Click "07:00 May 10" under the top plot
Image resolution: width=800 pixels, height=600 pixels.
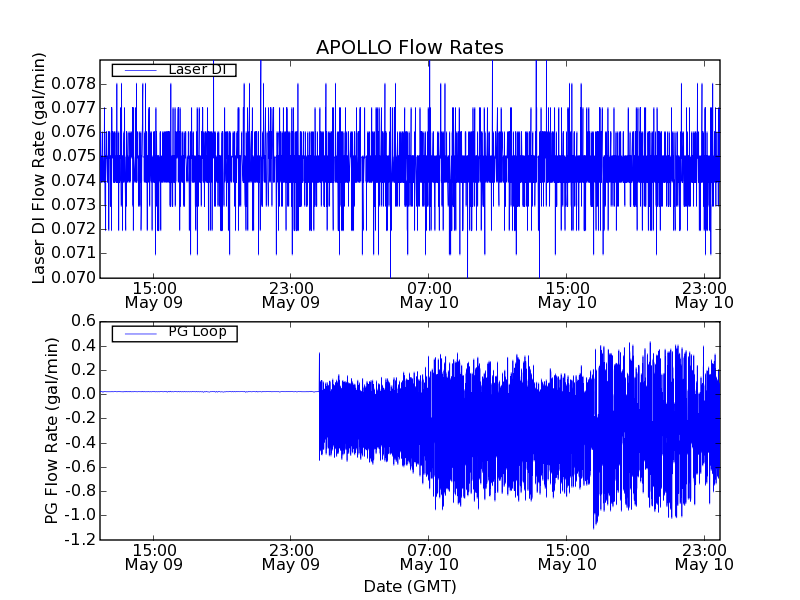(x=429, y=294)
